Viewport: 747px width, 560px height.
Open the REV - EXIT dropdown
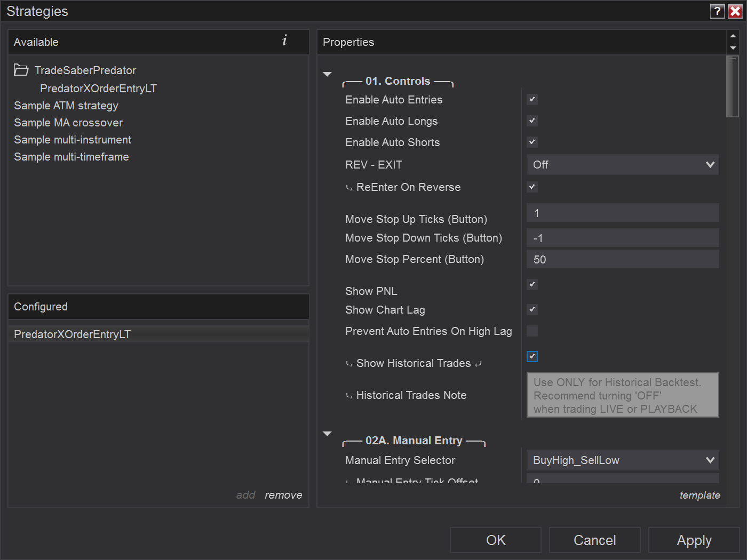click(x=622, y=165)
